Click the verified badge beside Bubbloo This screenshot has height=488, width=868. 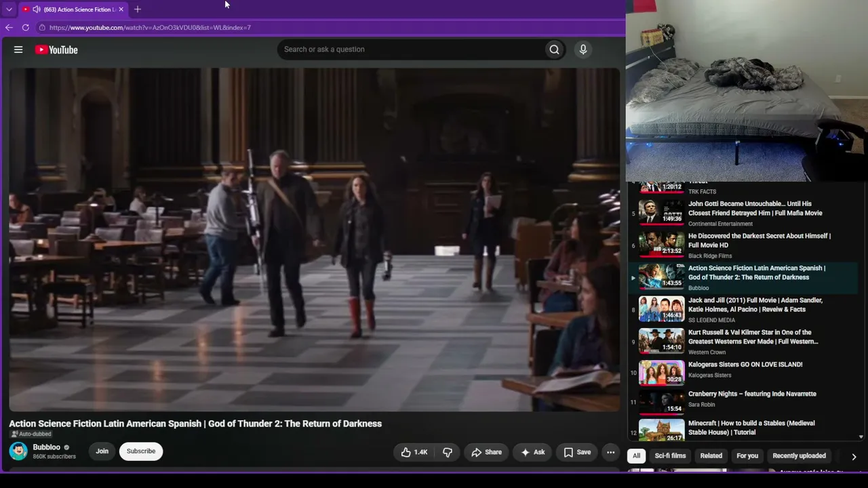(x=66, y=447)
